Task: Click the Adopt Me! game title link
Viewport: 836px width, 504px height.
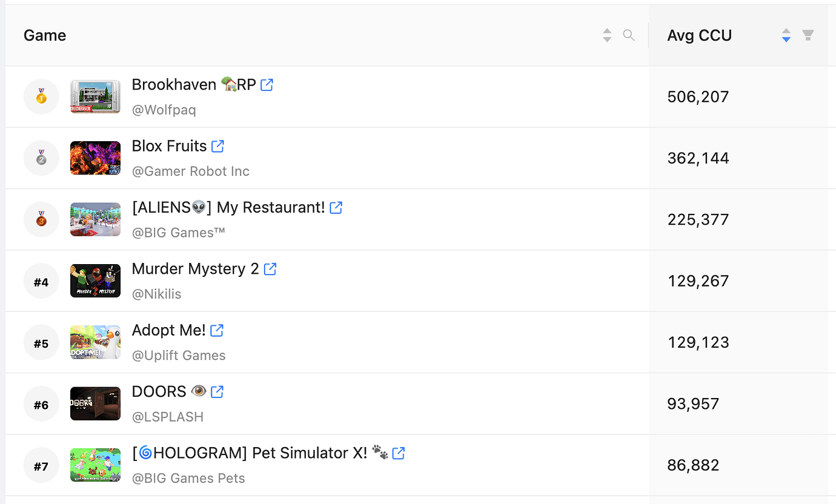Action: tap(167, 330)
